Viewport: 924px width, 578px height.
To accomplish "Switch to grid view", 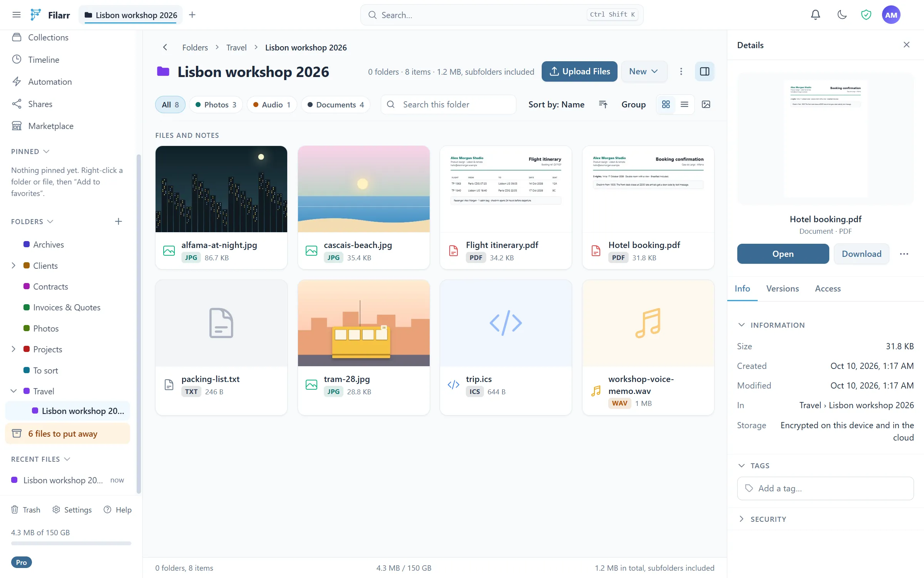I will (666, 104).
